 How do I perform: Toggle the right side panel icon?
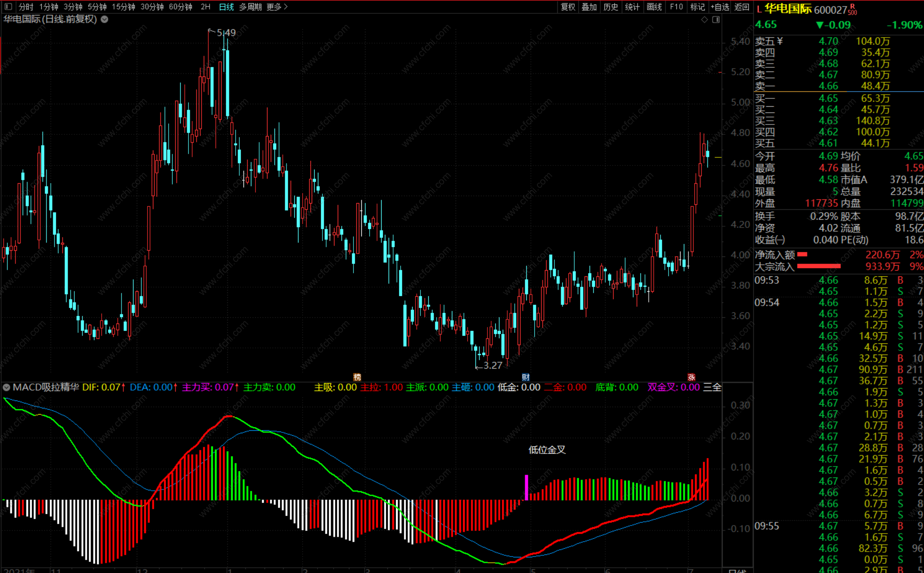(x=716, y=19)
